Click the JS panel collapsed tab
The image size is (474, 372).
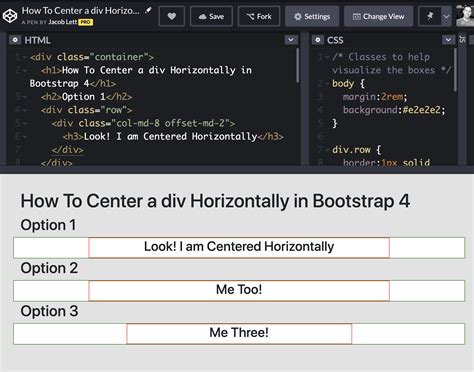tap(462, 40)
